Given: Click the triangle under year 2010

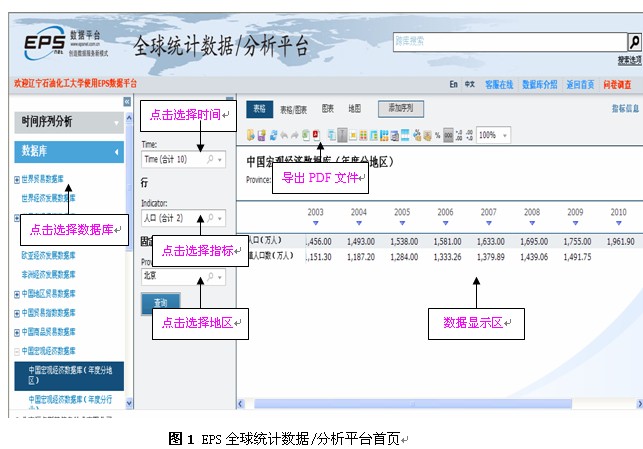Looking at the screenshot, I should pos(618,223).
